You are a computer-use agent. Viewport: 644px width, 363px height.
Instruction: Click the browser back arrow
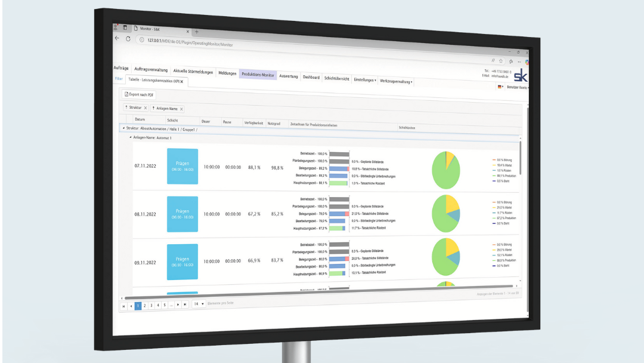point(117,38)
